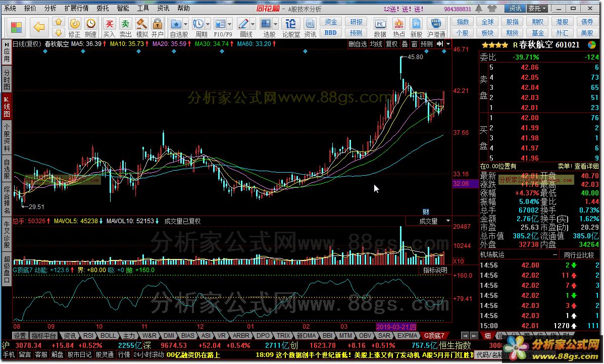Click the 指数 market button
The height and width of the screenshot is (364, 604).
[463, 22]
